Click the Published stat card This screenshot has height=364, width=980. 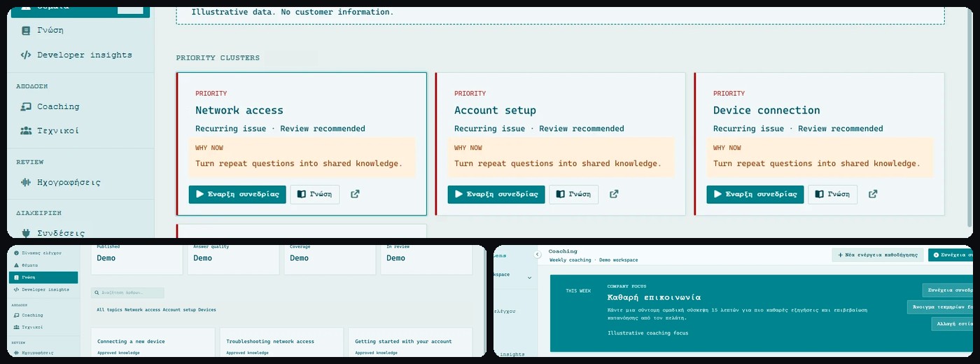(136, 259)
